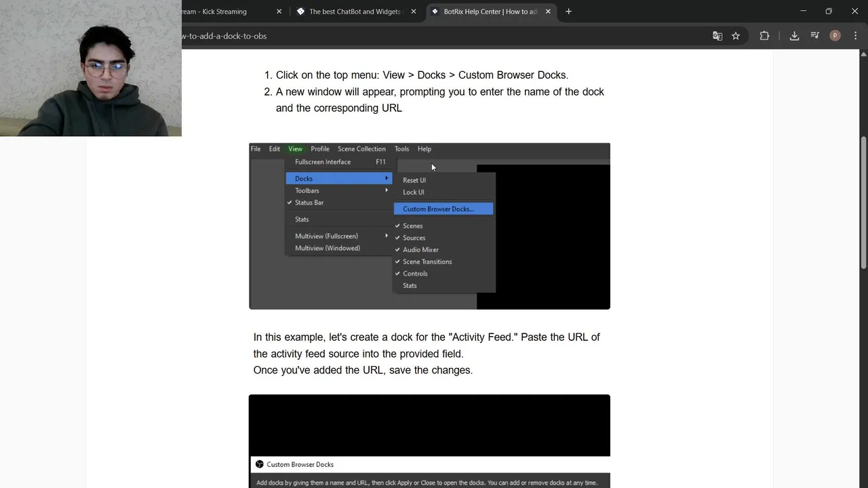
Task: Open the OBS View menu screenshot image
Action: [429, 226]
